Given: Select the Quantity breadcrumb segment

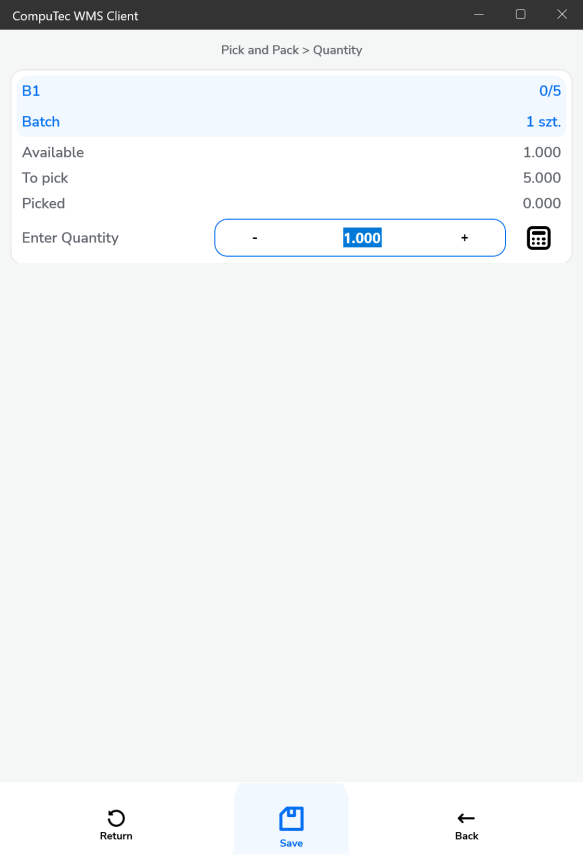Looking at the screenshot, I should coord(338,50).
